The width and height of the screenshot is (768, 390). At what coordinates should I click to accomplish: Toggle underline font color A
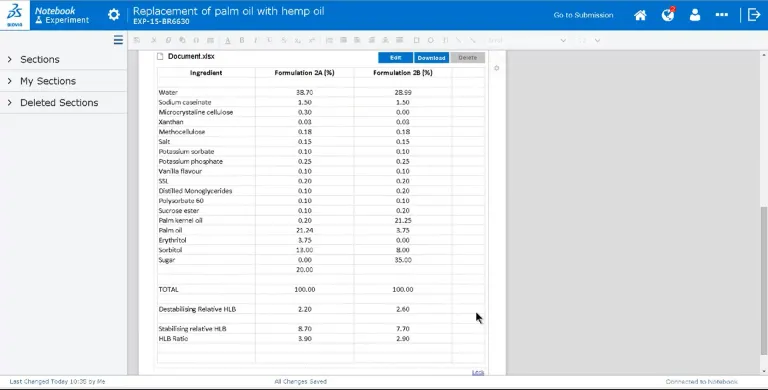click(228, 40)
